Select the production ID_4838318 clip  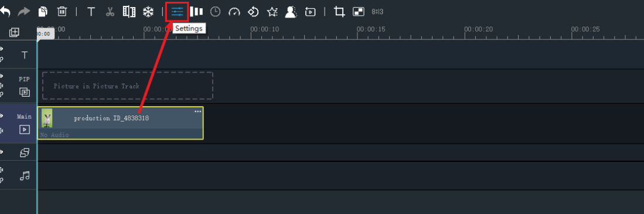coord(120,123)
